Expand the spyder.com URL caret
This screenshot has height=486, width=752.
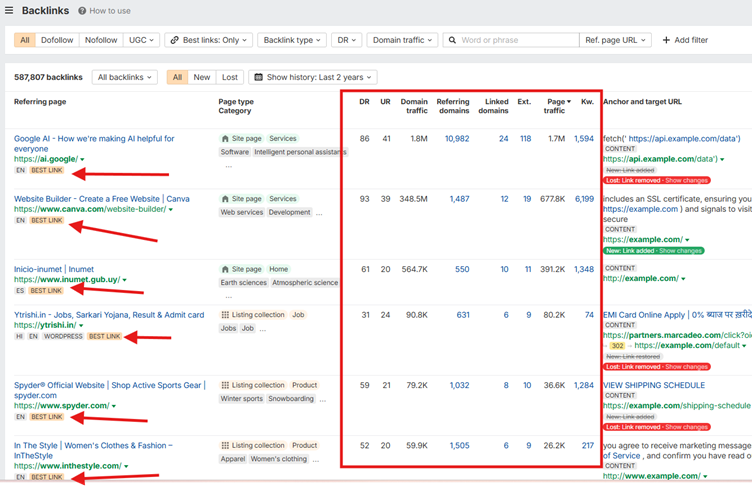pos(114,406)
